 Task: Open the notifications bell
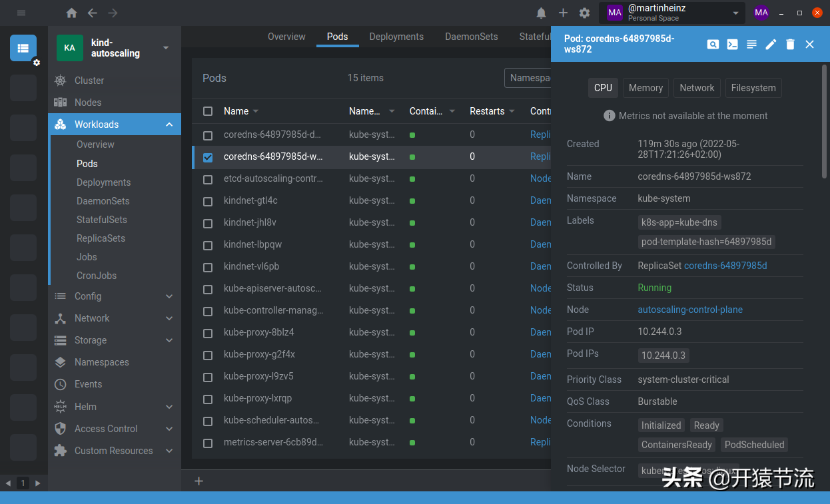[x=542, y=13]
